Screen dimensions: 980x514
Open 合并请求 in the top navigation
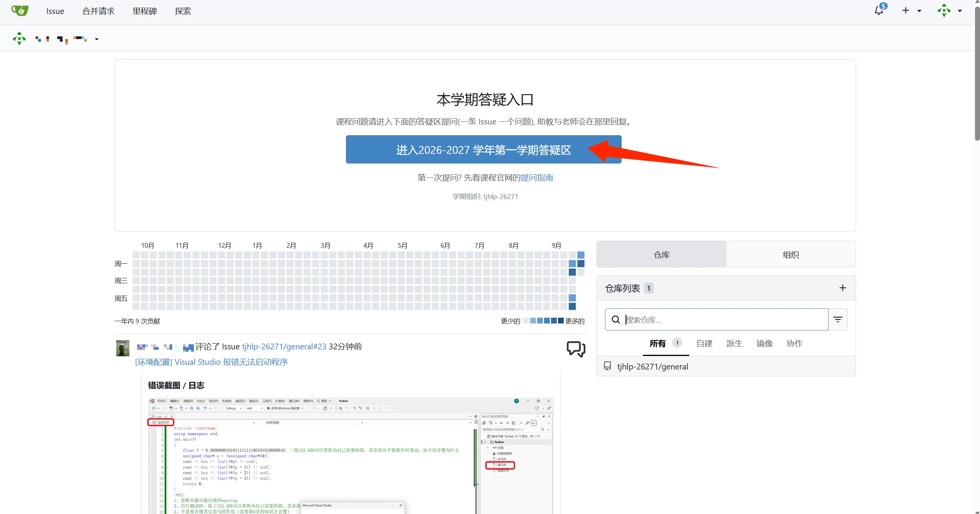point(98,11)
